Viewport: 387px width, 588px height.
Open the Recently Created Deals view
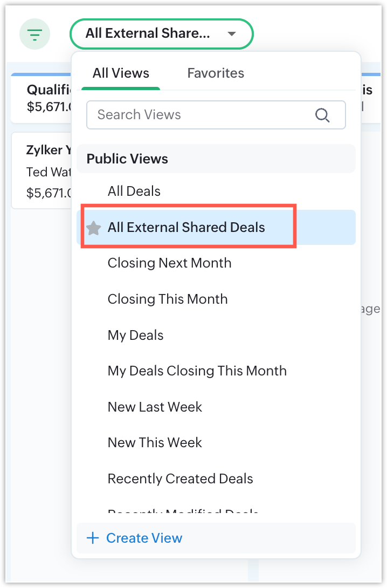[180, 478]
